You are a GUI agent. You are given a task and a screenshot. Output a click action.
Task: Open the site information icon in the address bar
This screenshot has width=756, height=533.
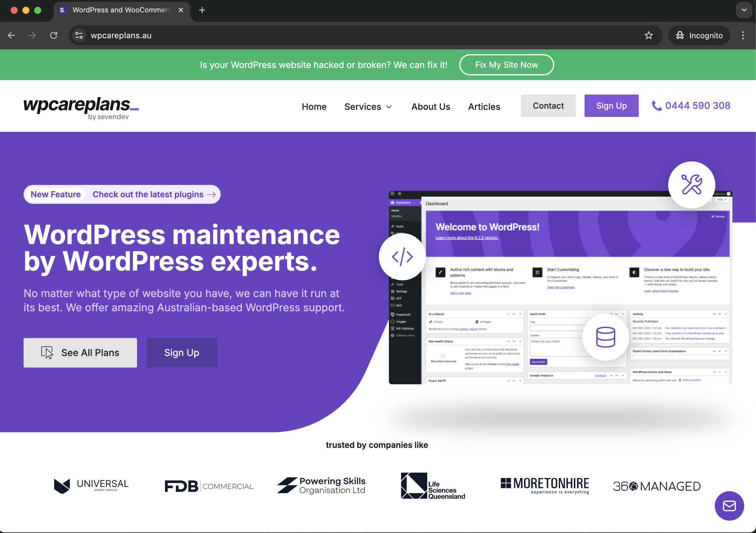click(79, 36)
